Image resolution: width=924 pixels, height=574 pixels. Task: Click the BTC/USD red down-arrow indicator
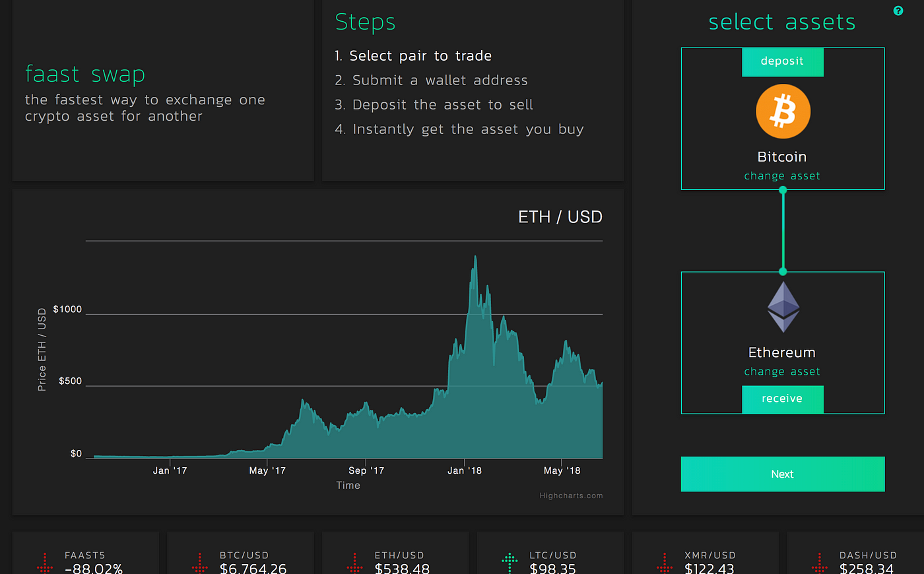199,563
